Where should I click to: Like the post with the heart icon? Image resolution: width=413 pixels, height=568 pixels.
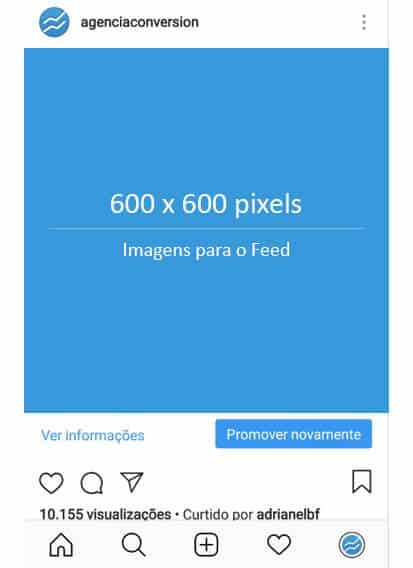click(x=51, y=483)
